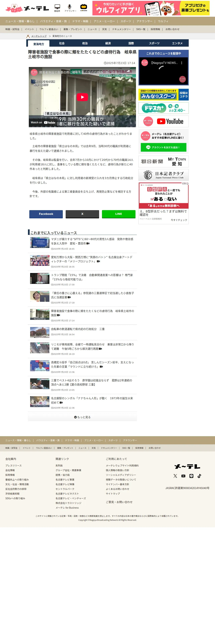Open the Locipo icon in header

(x=84, y=8)
